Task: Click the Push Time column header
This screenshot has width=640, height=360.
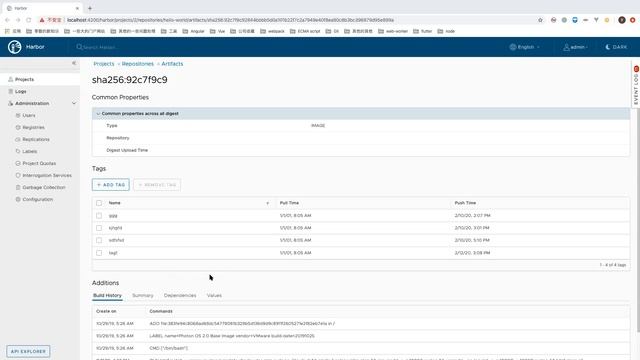Action: tap(465, 203)
